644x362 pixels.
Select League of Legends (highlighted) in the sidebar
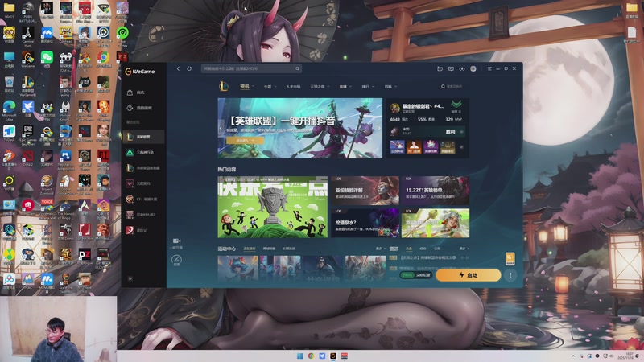[144, 137]
